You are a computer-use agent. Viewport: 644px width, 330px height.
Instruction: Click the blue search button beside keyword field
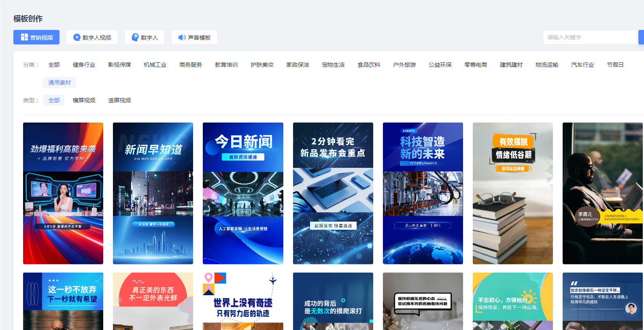click(x=641, y=37)
